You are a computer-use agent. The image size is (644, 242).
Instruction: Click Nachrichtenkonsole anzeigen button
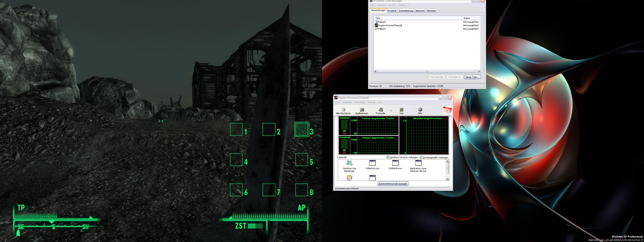[x=393, y=184]
